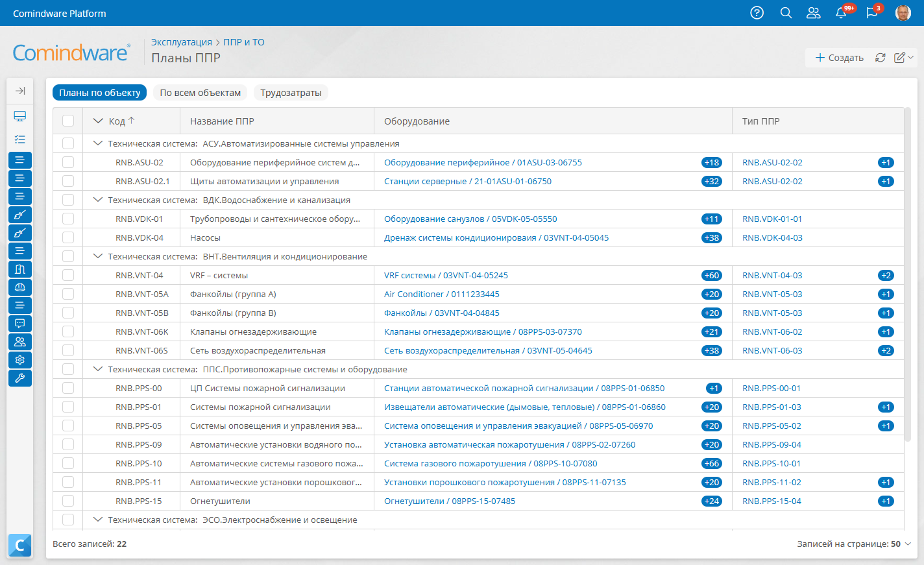
Task: Open search via the magnifier icon
Action: click(786, 13)
